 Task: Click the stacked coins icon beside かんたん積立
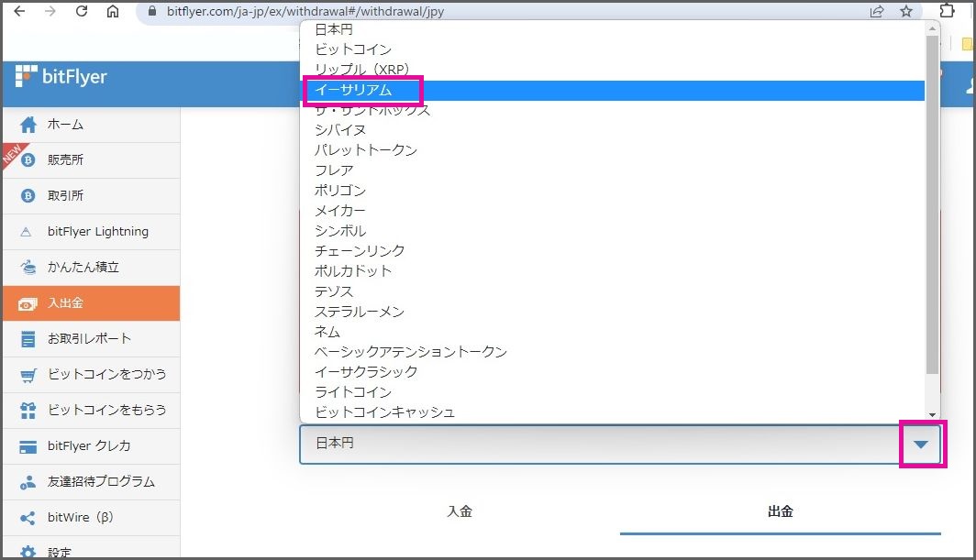pos(28,267)
